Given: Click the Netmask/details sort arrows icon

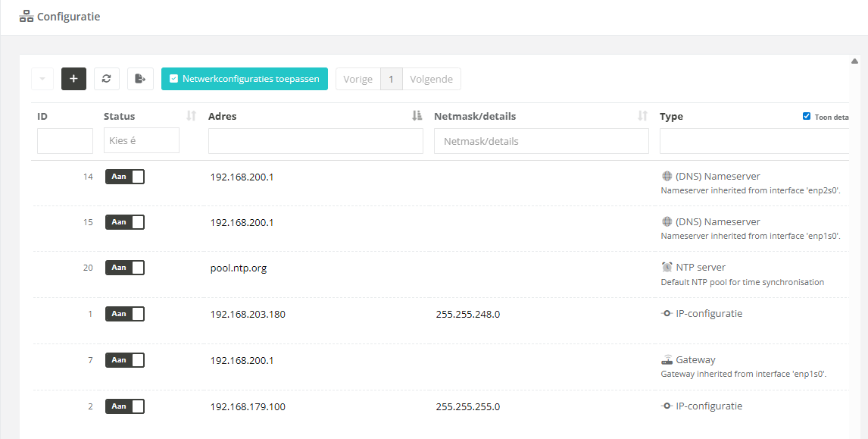Looking at the screenshot, I should 642,116.
